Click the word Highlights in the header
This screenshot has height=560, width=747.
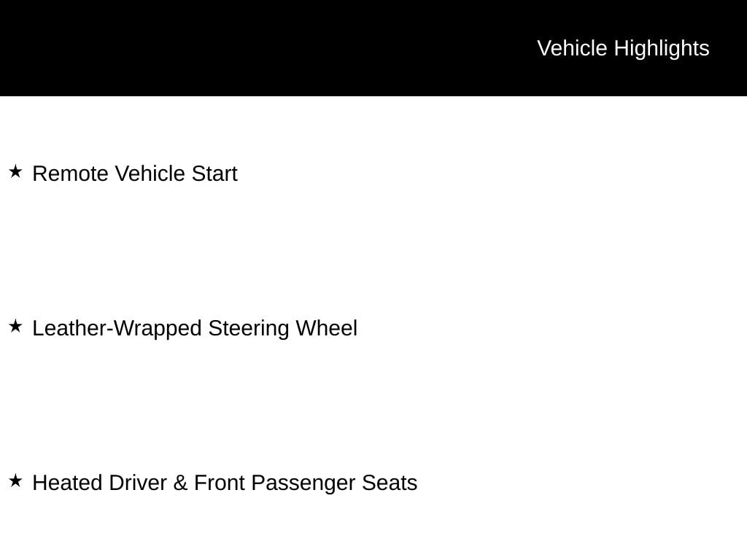pos(662,48)
